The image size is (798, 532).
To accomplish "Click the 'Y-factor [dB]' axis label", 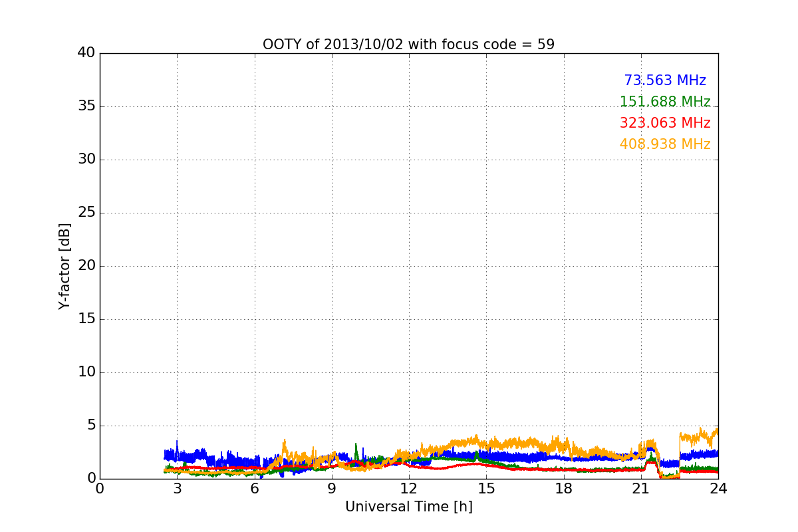I will coord(65,266).
